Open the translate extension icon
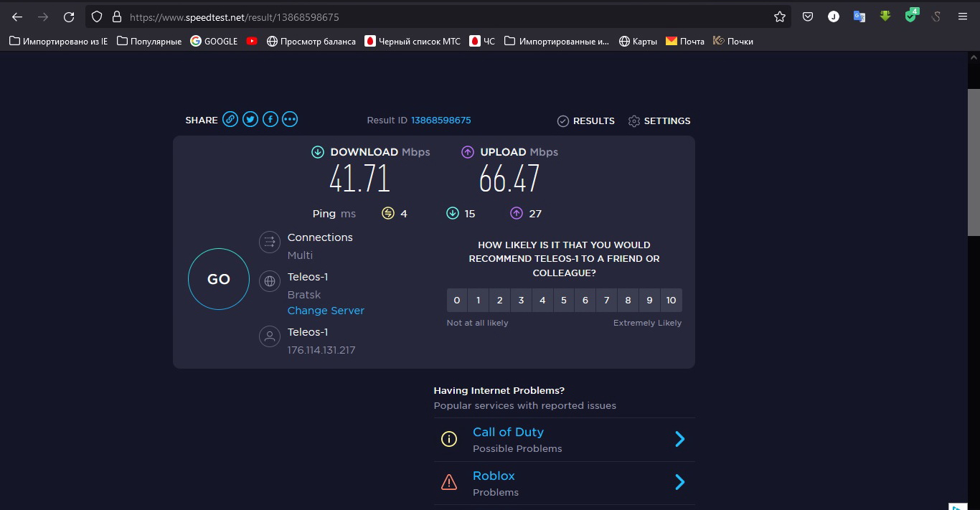This screenshot has height=510, width=980. (859, 16)
